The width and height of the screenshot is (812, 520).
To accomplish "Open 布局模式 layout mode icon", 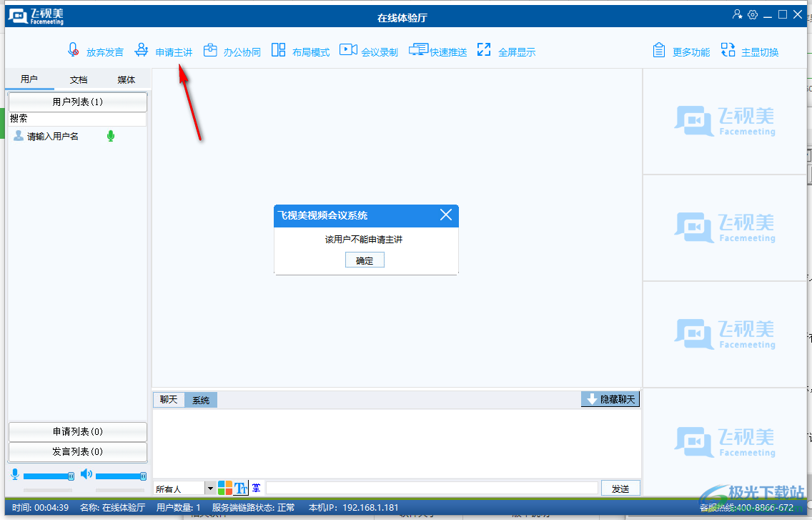I will click(x=278, y=50).
